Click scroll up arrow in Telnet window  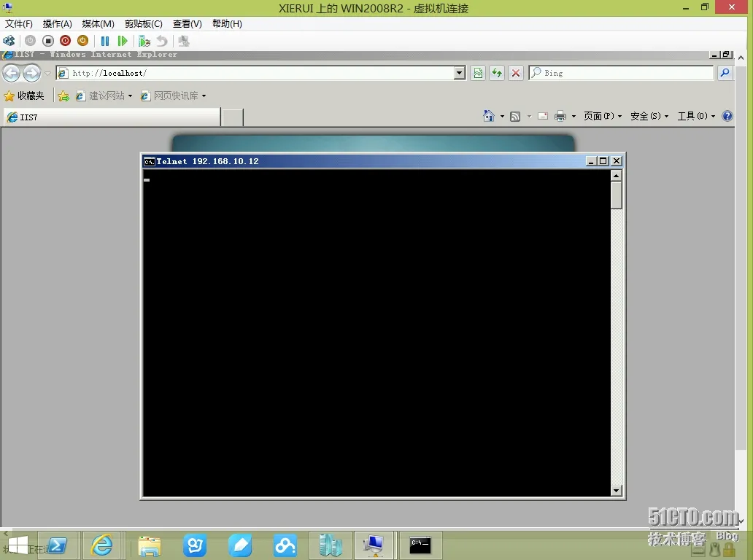pos(617,176)
